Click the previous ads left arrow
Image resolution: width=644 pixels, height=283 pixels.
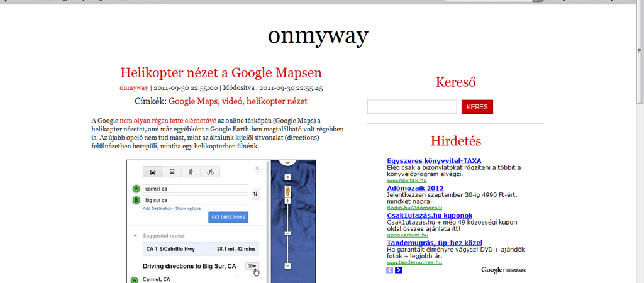point(390,270)
